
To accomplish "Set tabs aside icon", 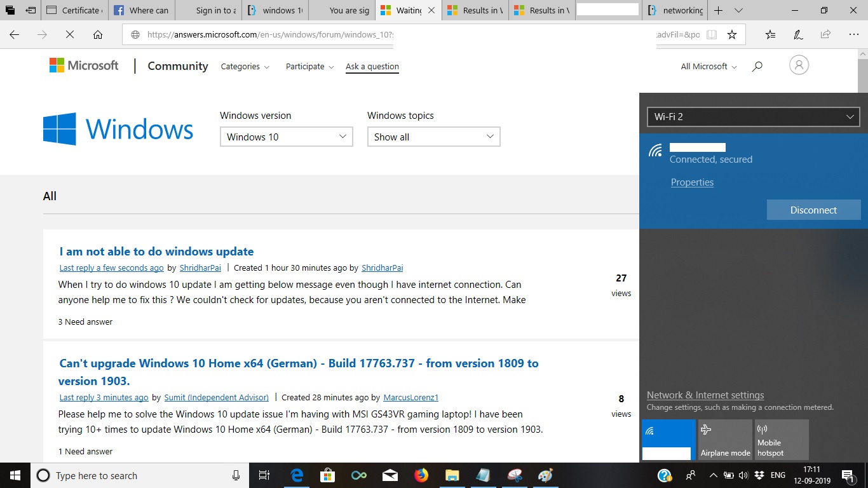I will pos(31,11).
